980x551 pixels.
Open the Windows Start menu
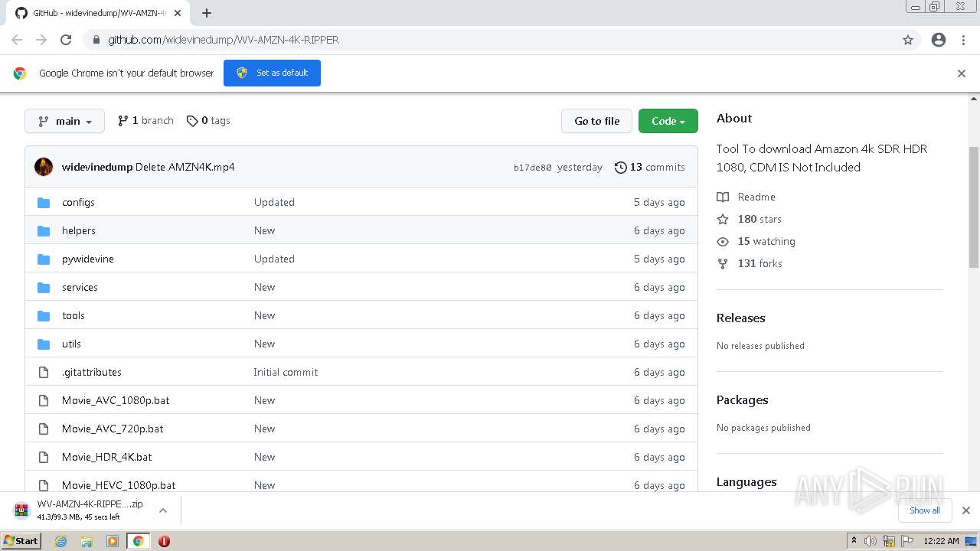[21, 541]
